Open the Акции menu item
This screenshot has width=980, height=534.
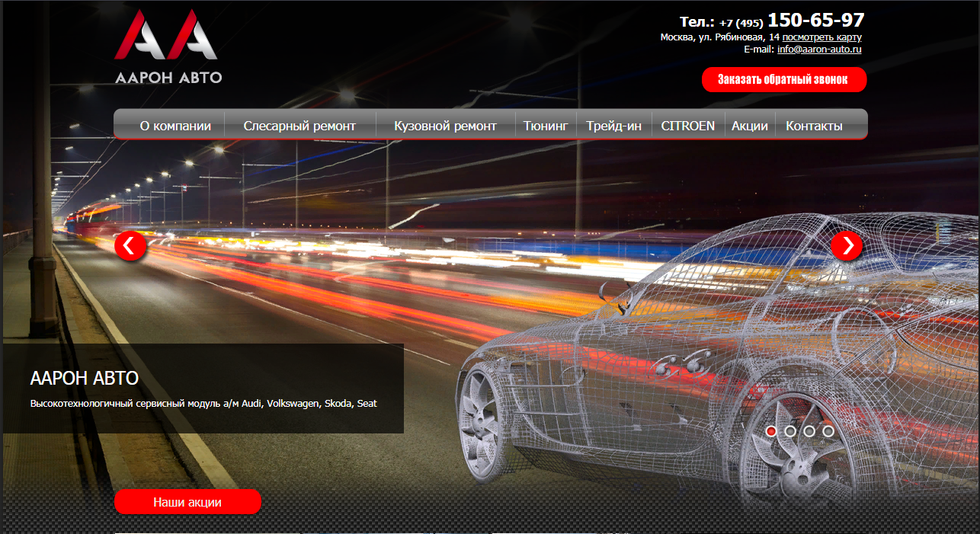click(750, 126)
